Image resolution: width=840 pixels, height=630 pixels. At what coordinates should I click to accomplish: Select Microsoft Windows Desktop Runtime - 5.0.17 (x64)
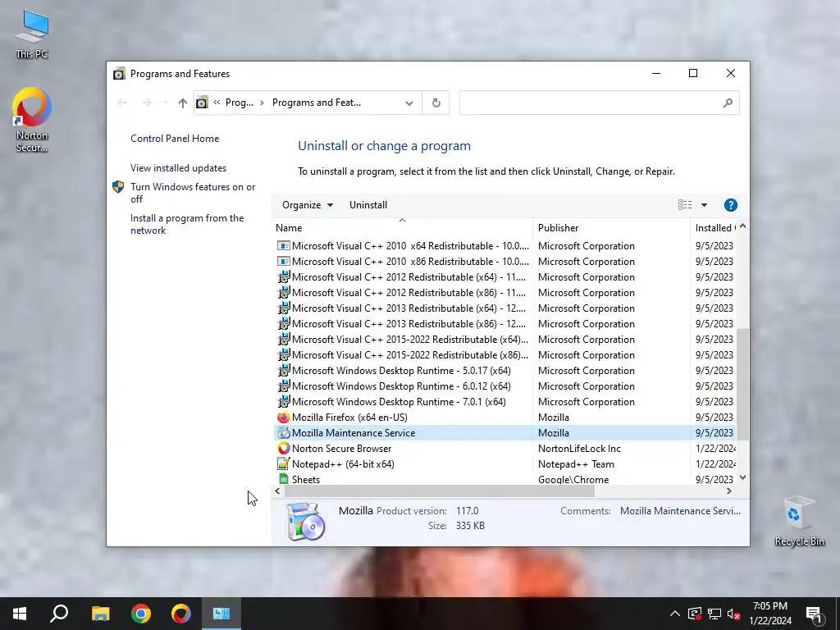505,370
